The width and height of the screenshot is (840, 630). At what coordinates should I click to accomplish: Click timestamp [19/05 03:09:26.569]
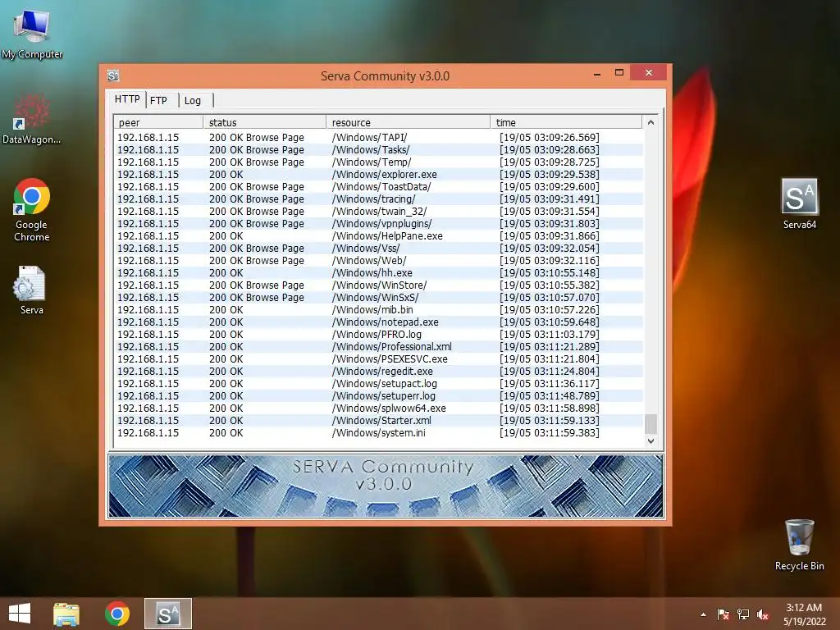(x=550, y=138)
